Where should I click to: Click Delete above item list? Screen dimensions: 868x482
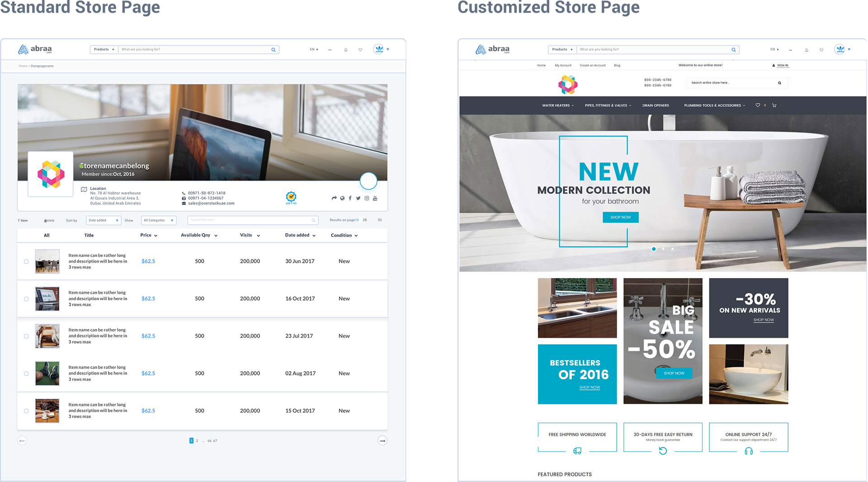(49, 221)
